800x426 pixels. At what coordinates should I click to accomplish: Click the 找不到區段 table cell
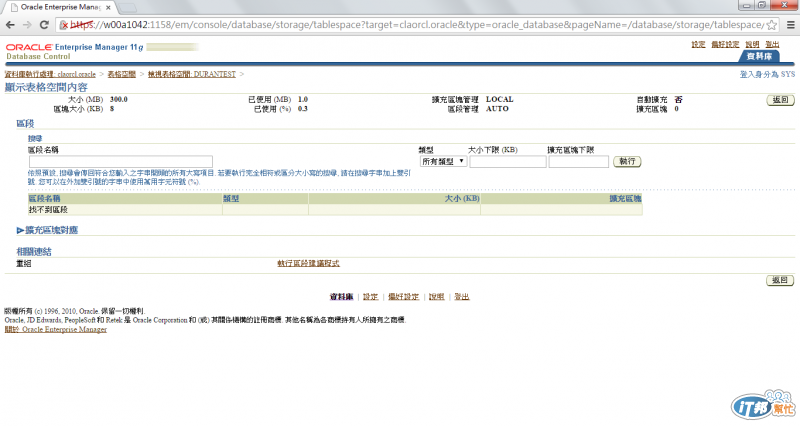[x=125, y=210]
